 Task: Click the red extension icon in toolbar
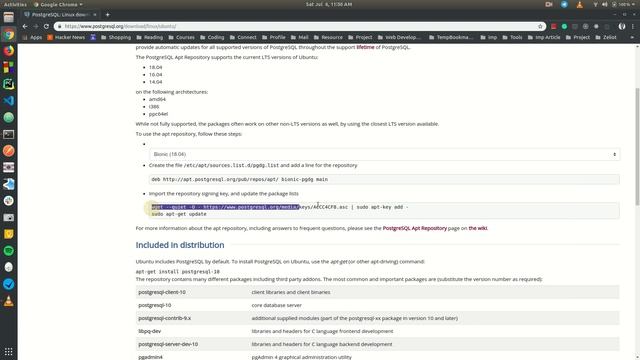coord(553,26)
